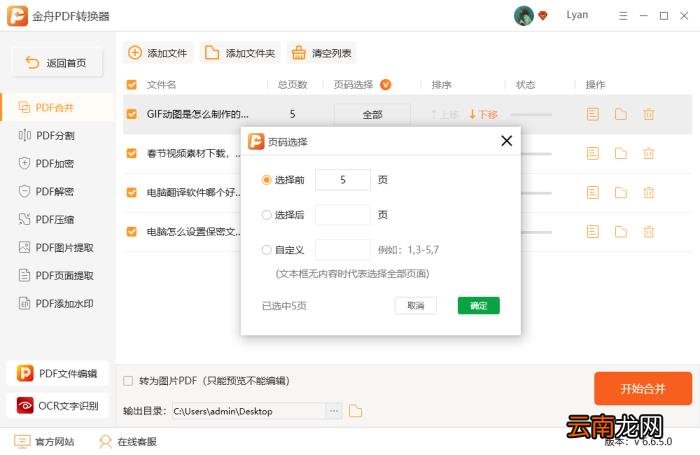Open folder icon for 电脑翻译软件 row
The image size is (700, 455).
click(621, 192)
